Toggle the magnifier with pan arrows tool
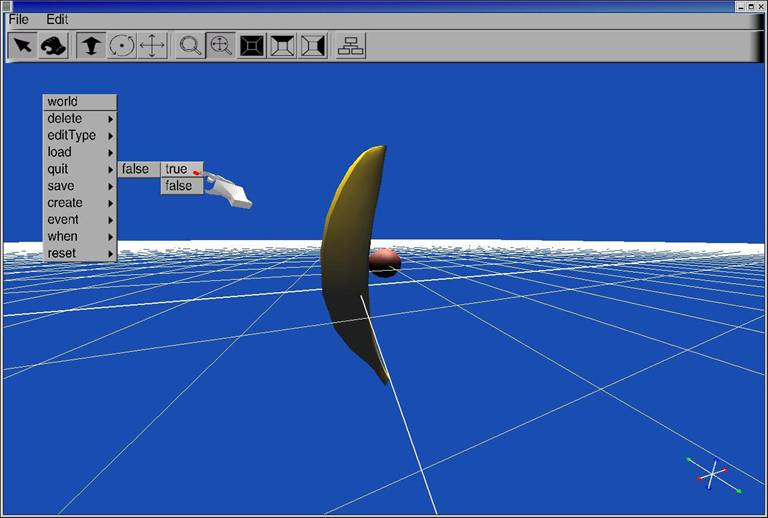 [x=221, y=46]
